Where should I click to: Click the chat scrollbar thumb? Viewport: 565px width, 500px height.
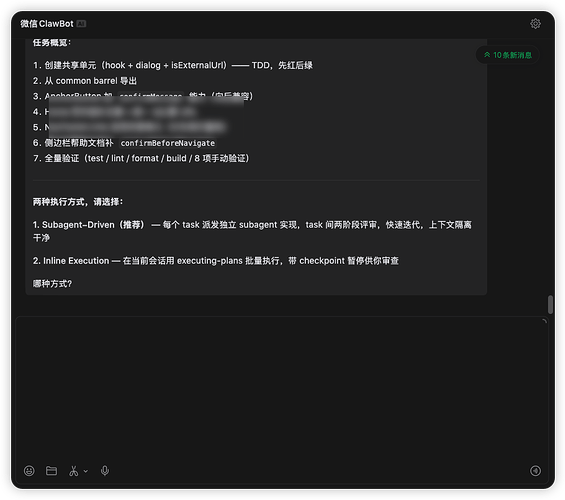550,304
